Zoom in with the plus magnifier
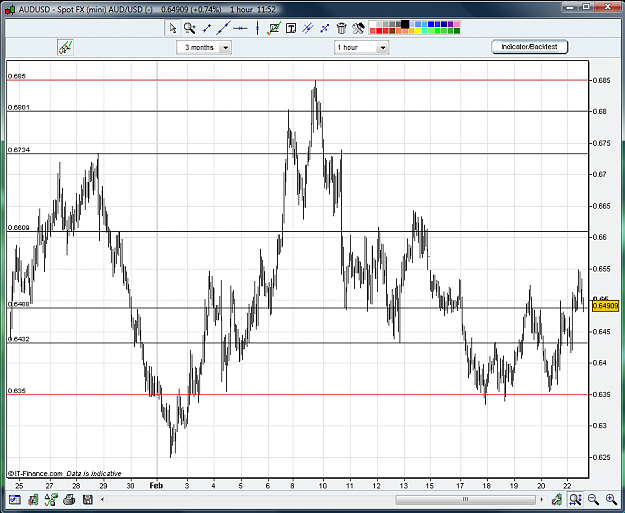The image size is (625, 513). [611, 499]
